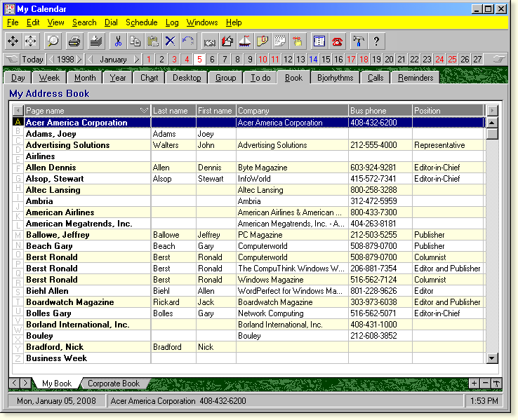
Task: Jump to letter M index
Action: click(x=18, y=235)
